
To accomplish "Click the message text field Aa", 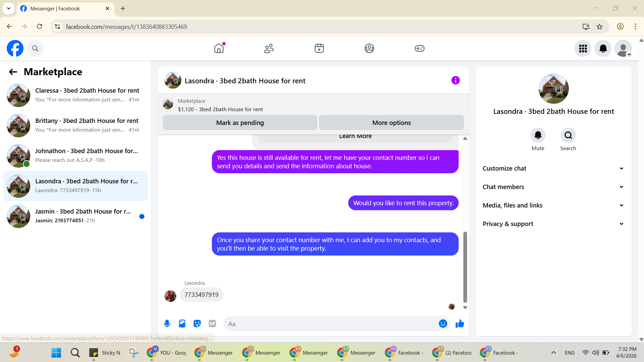I will click(x=331, y=324).
